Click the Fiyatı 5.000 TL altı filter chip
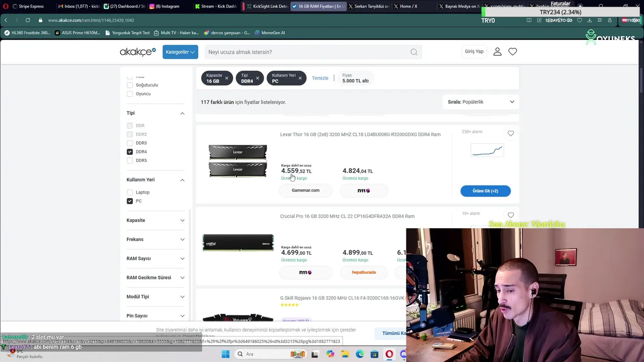The image size is (644, 362). [355, 78]
